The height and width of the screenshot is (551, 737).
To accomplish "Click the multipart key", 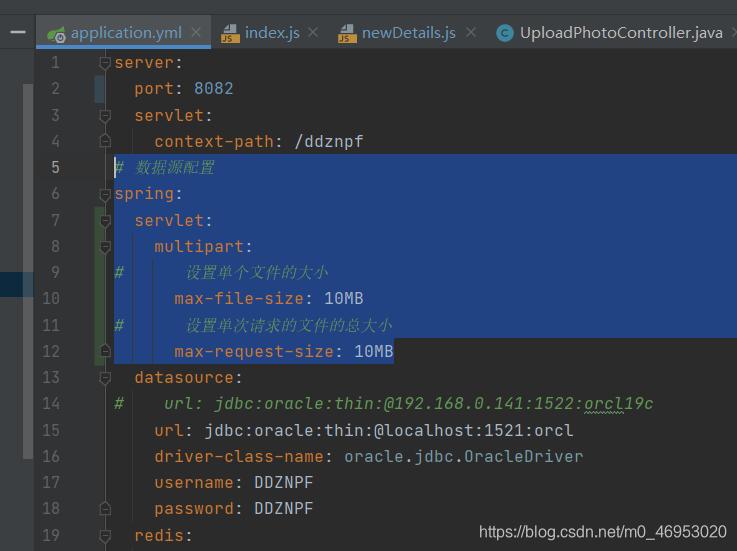I will coord(199,246).
